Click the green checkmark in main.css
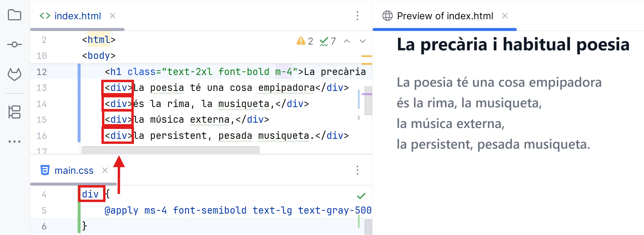 click(361, 196)
